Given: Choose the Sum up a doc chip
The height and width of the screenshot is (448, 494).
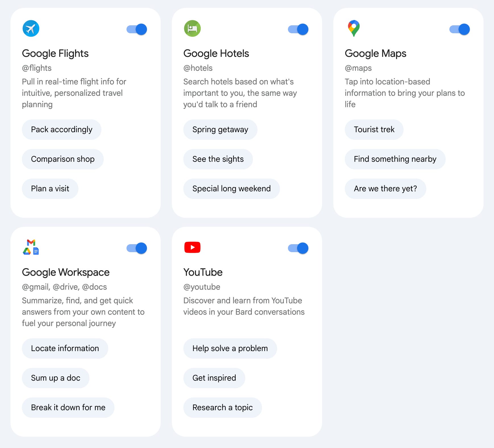Looking at the screenshot, I should click(55, 378).
